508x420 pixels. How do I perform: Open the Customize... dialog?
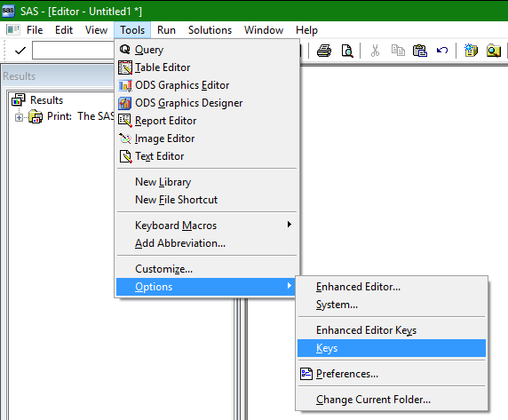pos(207,269)
